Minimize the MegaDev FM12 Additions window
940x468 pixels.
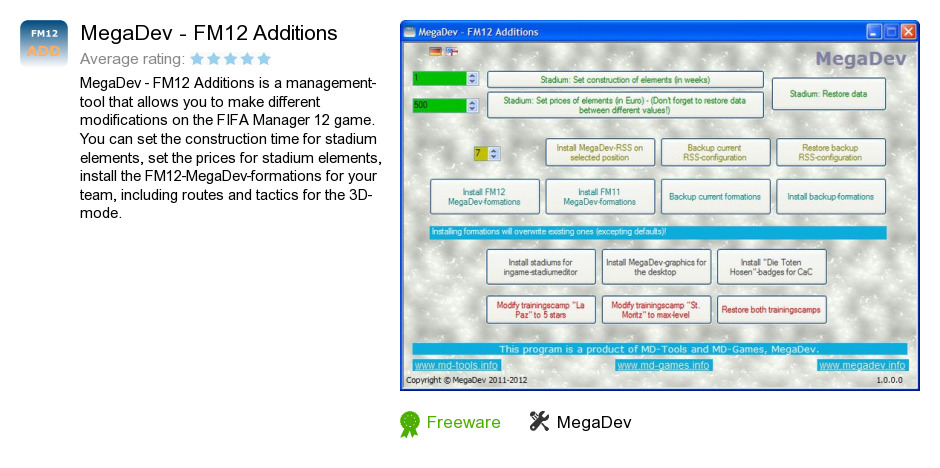[874, 32]
